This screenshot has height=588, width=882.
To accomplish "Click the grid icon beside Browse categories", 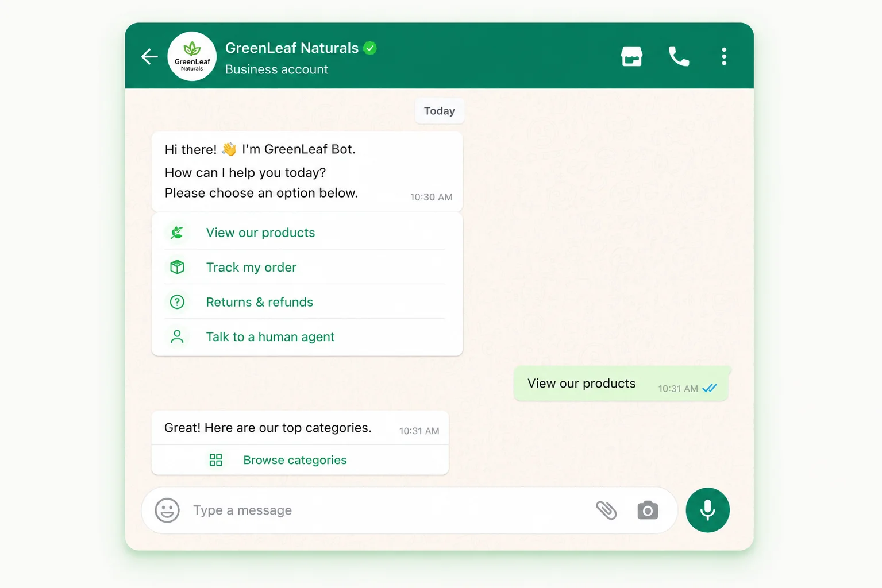I will click(x=215, y=460).
